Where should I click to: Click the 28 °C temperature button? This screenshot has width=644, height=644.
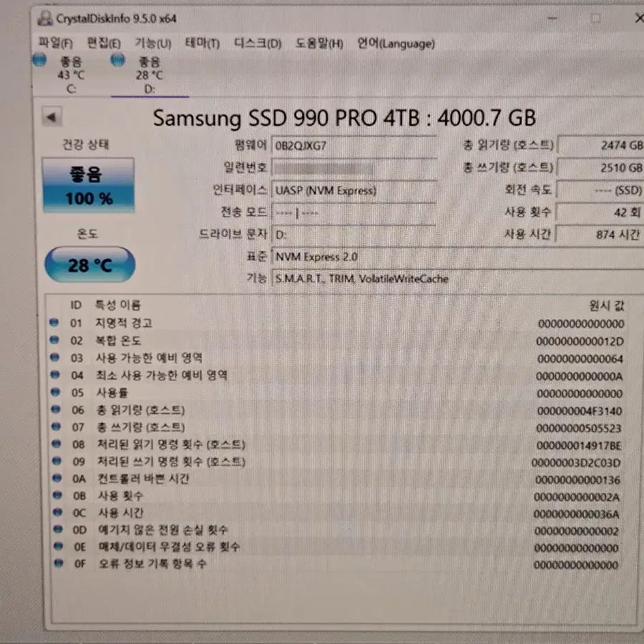[x=90, y=265]
